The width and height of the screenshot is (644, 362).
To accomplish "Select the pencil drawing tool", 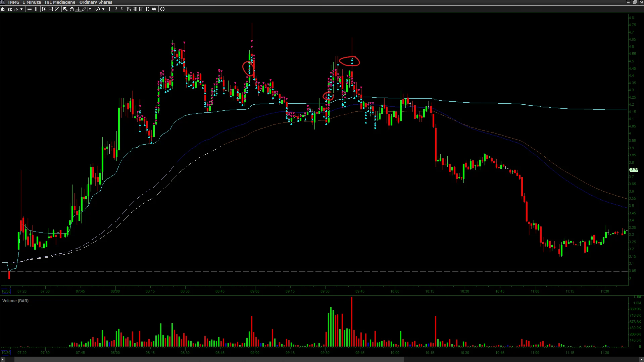I will (84, 9).
